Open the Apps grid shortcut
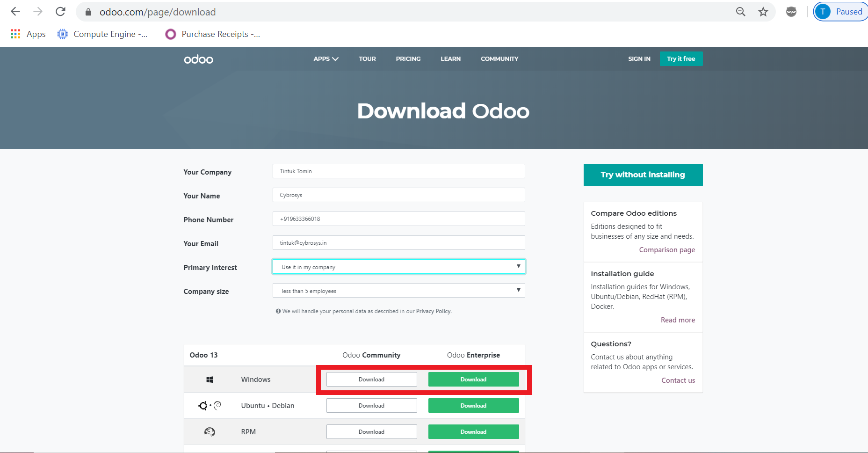This screenshot has height=453, width=868. pos(28,34)
